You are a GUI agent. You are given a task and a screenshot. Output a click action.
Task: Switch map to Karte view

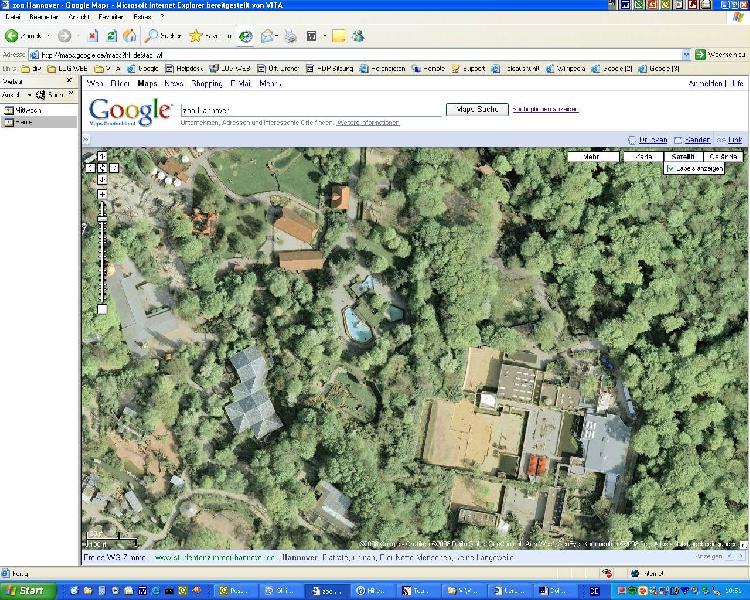pyautogui.click(x=643, y=157)
